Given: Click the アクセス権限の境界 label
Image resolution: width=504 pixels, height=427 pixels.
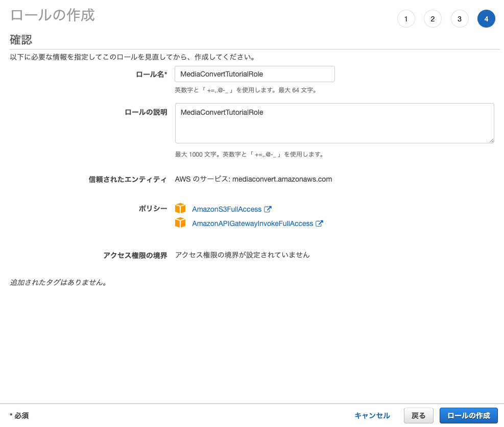Looking at the screenshot, I should [x=135, y=256].
